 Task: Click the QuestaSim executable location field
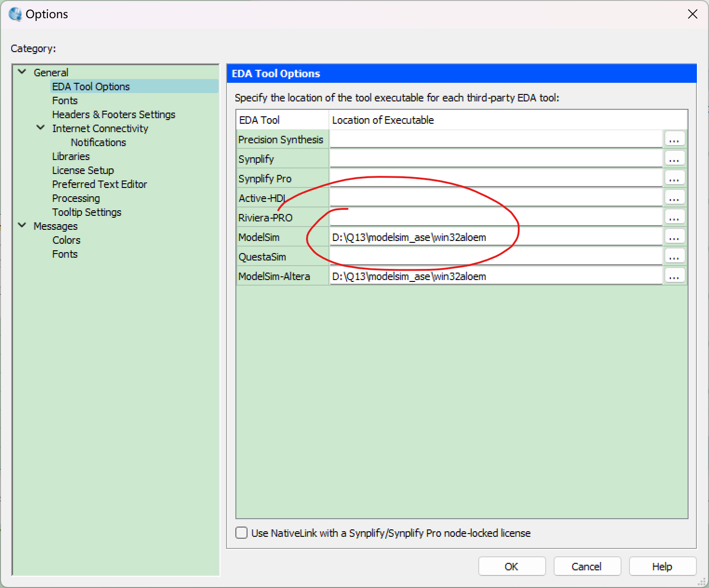tap(496, 256)
